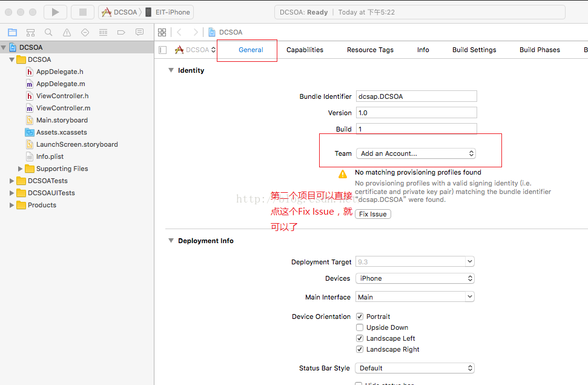Open the Report navigator speech-bubble icon
This screenshot has height=385, width=588.
(x=139, y=32)
